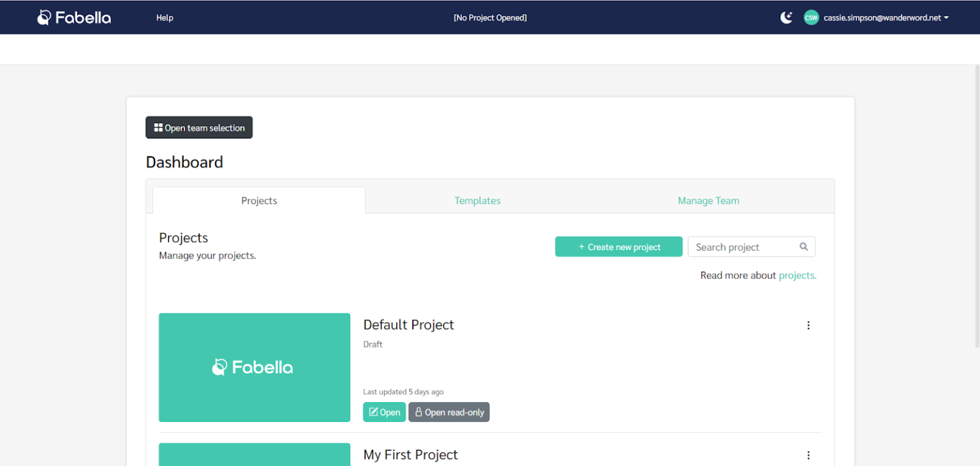Viewport: 980px width, 466px height.
Task: Open the Help menu
Action: [165, 17]
